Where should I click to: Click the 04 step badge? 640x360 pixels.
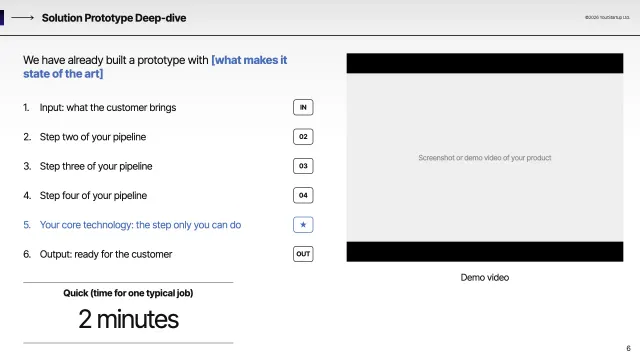[x=303, y=195]
